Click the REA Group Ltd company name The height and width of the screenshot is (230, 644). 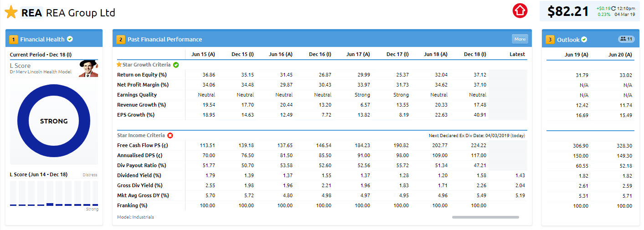point(81,13)
